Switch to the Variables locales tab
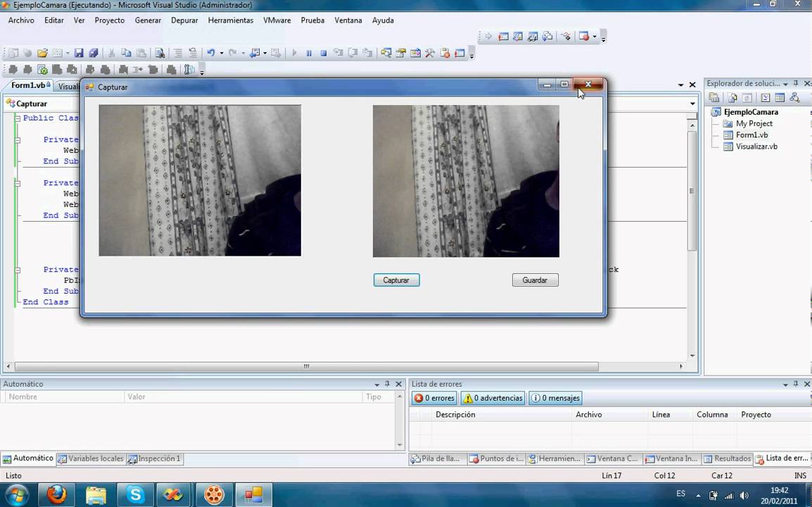Viewport: 812px width, 507px height. (x=91, y=459)
